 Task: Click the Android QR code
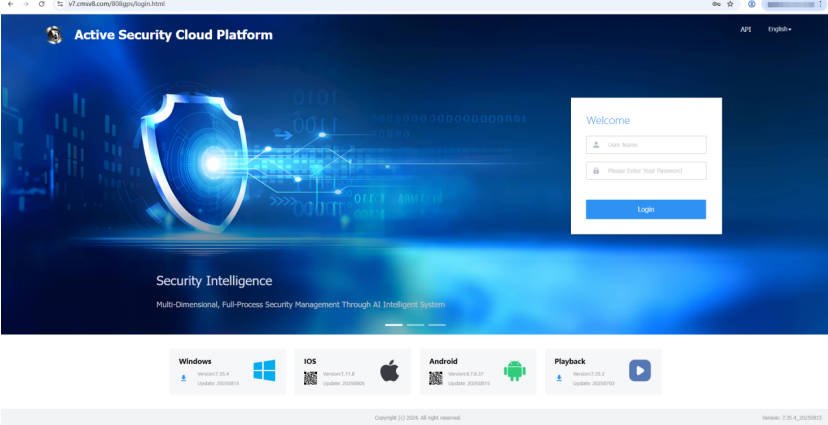coord(435,378)
